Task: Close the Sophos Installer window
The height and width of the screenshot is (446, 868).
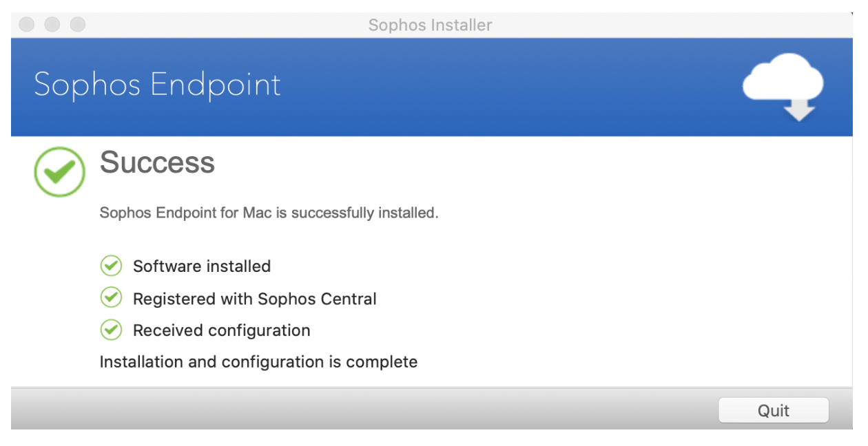Action: [x=26, y=25]
